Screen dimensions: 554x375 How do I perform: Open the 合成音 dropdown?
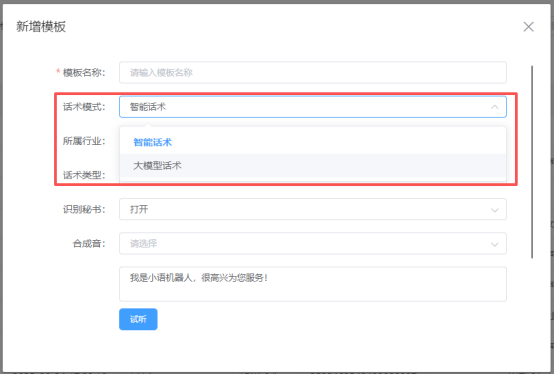(313, 244)
